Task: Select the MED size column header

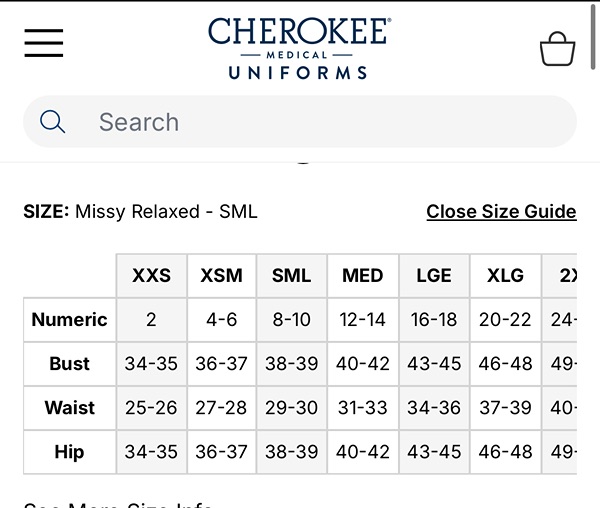Action: point(362,276)
